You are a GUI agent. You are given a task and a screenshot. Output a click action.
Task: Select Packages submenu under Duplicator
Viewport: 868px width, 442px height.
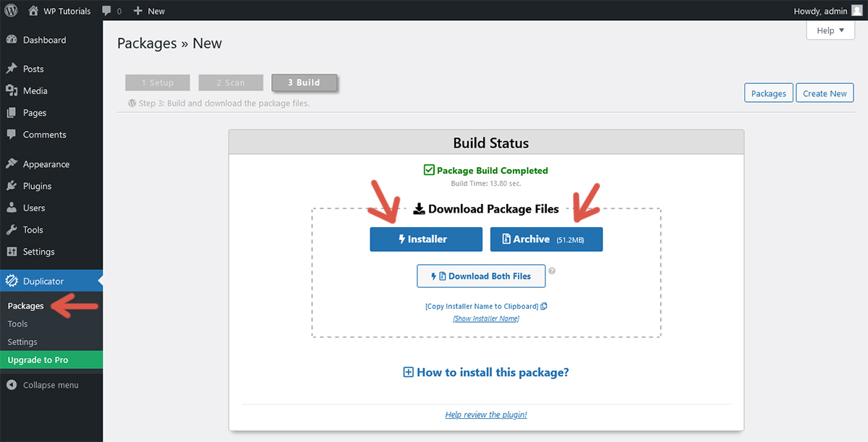(25, 306)
